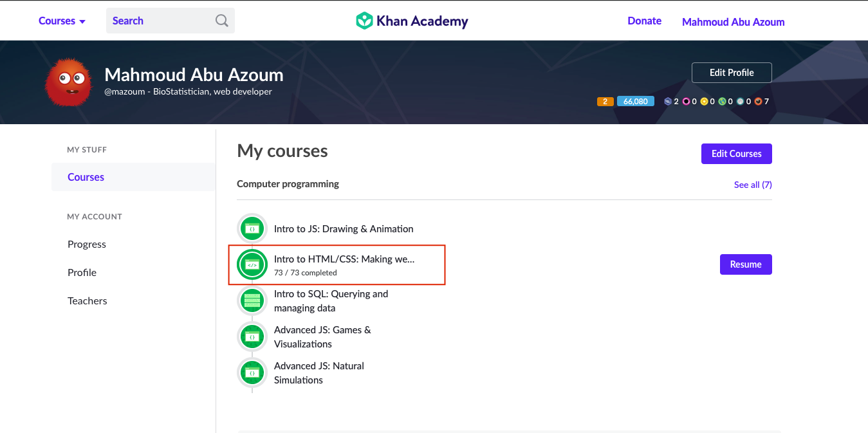Open the Khan Academy logo home link
Viewport: 868px width, 433px height.
(412, 21)
